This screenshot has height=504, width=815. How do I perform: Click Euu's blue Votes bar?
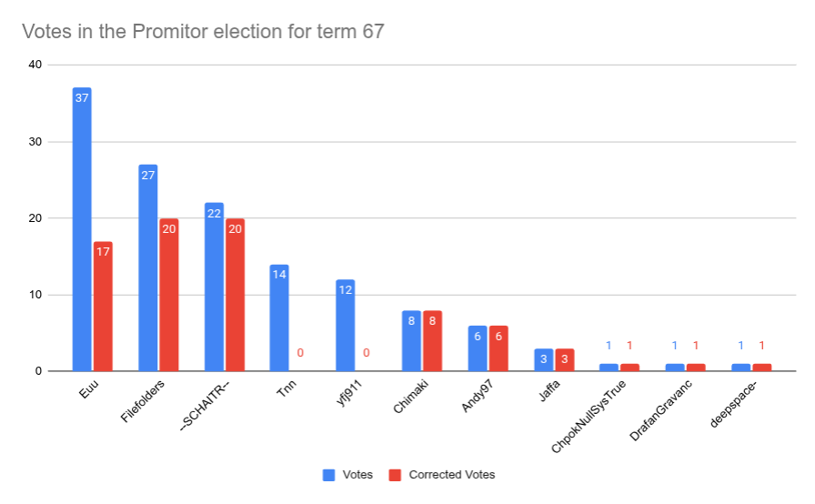pos(82,229)
